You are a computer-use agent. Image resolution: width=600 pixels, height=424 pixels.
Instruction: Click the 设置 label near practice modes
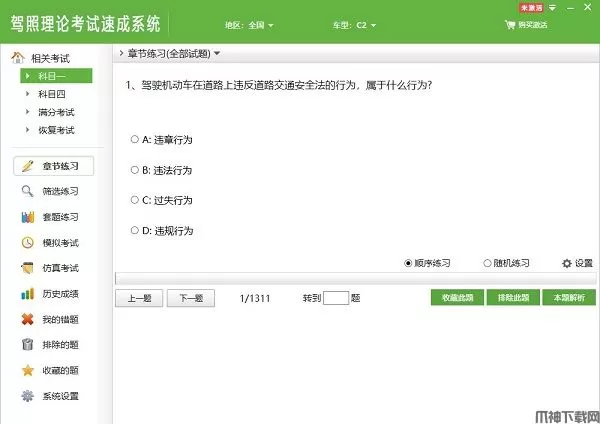click(584, 263)
